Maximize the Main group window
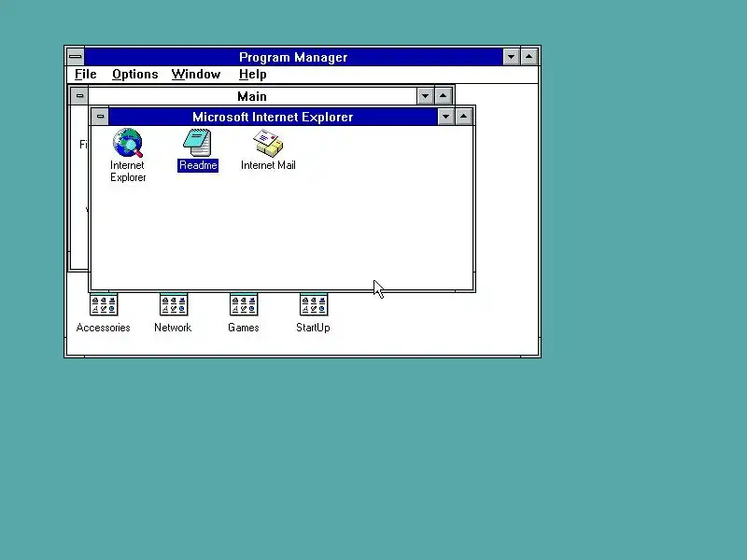 click(443, 96)
